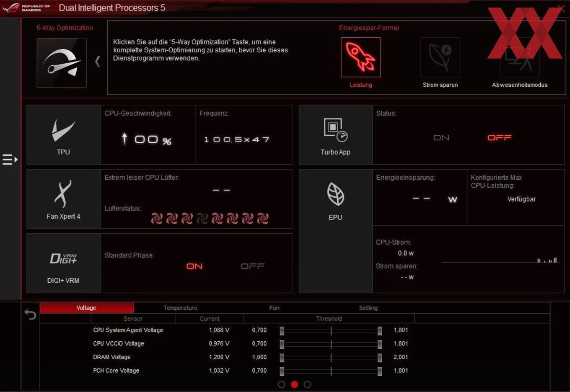Expand the left sidebar menu
Image resolution: width=570 pixels, height=392 pixels.
point(10,160)
